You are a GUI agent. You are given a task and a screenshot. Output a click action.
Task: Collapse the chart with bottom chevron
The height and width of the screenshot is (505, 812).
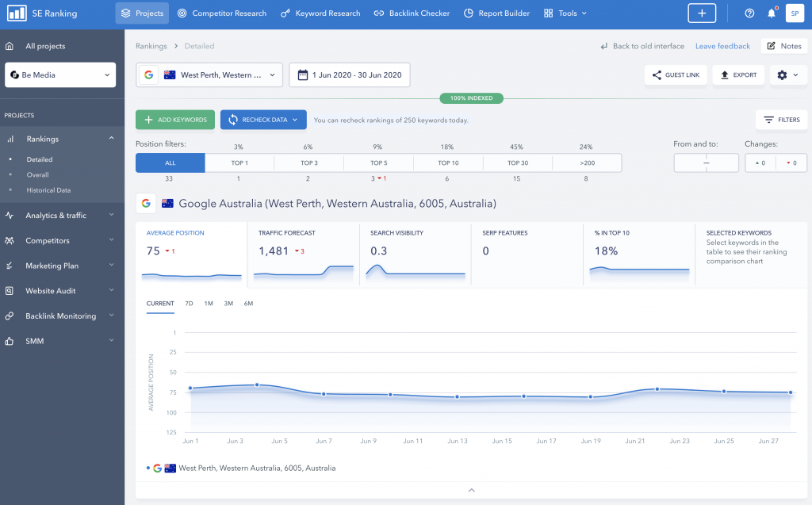[x=471, y=491]
